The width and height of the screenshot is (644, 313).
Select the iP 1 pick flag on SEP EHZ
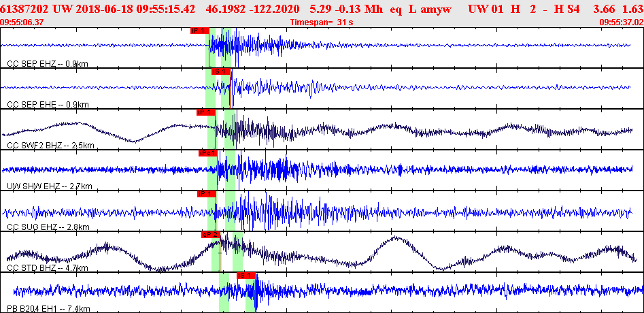[x=200, y=31]
